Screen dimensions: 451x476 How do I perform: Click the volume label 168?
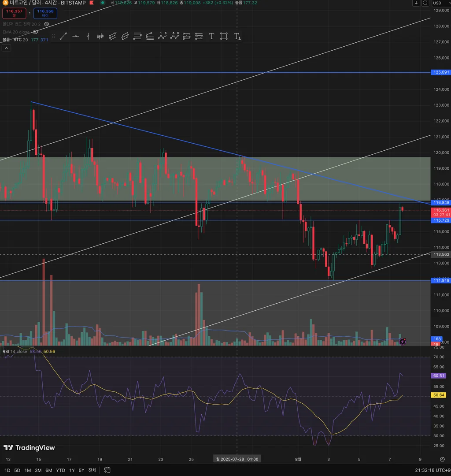tap(437, 339)
